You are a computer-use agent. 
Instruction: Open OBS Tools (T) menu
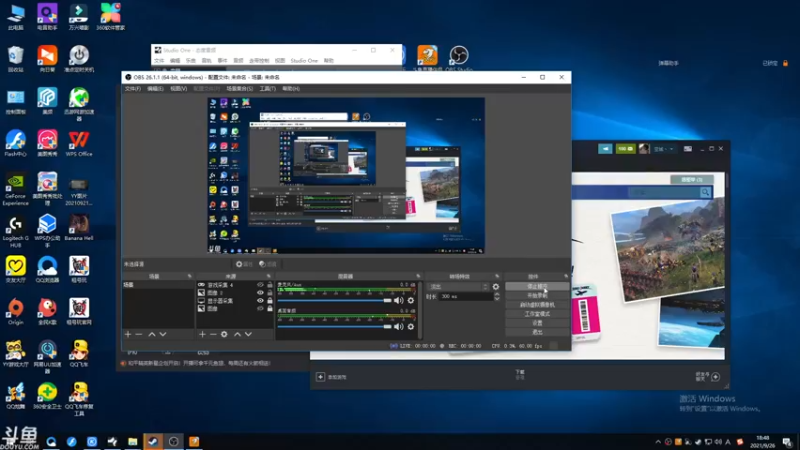click(267, 89)
